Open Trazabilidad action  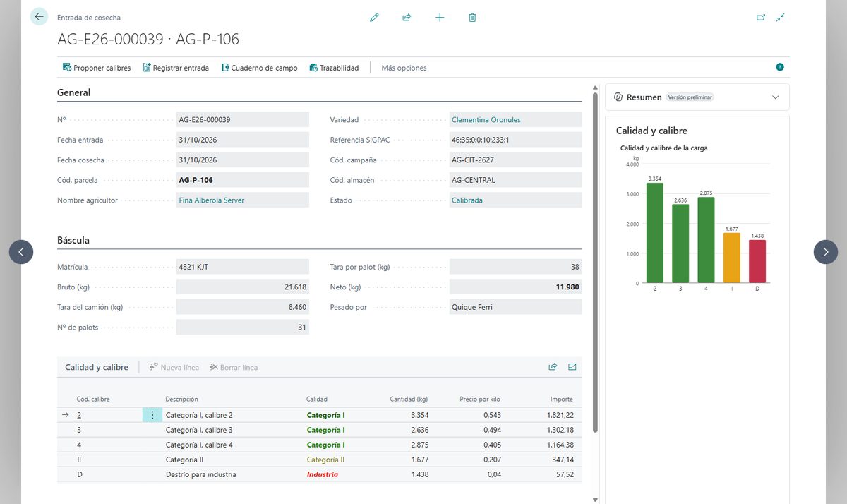(334, 68)
